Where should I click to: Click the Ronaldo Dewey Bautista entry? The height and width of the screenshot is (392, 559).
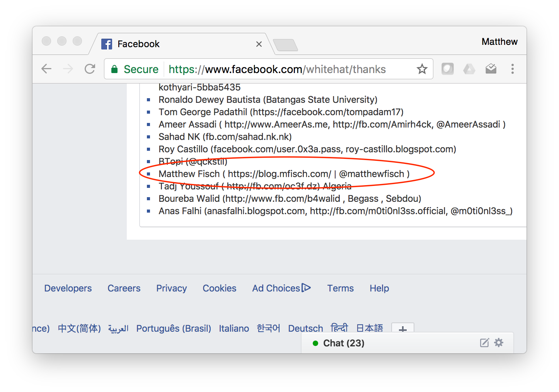tap(268, 100)
